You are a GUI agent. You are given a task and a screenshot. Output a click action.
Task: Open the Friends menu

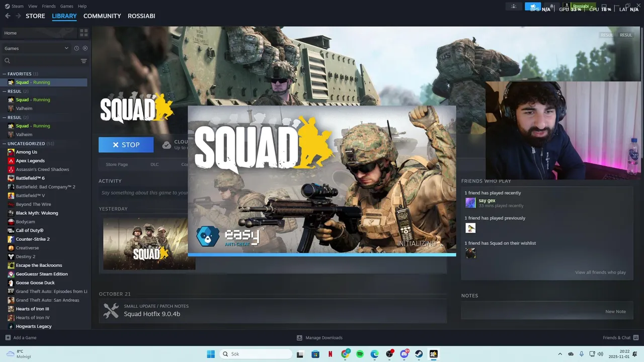(49, 6)
